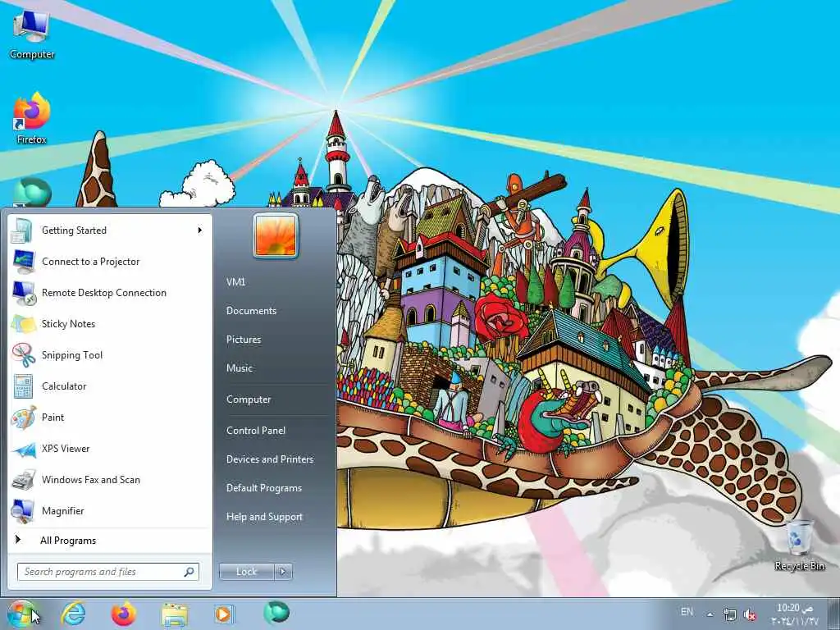The height and width of the screenshot is (630, 840).
Task: Open the Sticky Notes icon
Action: (x=23, y=324)
